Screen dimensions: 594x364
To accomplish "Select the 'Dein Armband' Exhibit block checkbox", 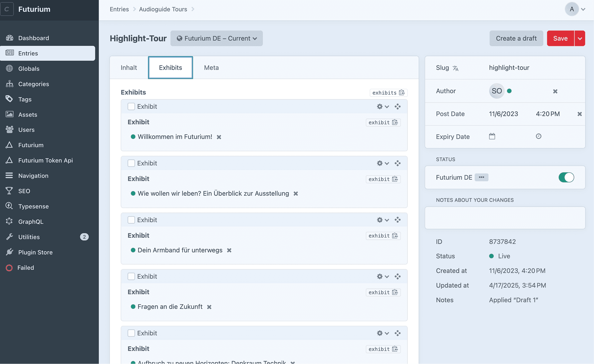I will point(131,220).
